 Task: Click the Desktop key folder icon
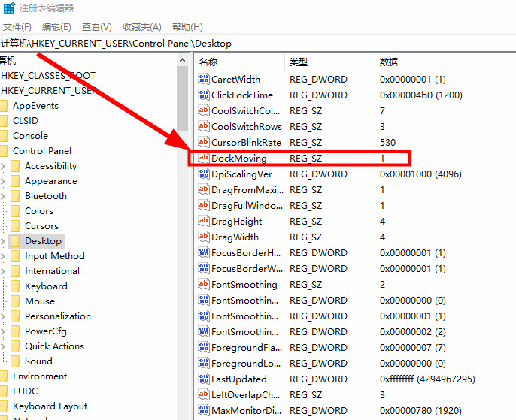(x=16, y=241)
